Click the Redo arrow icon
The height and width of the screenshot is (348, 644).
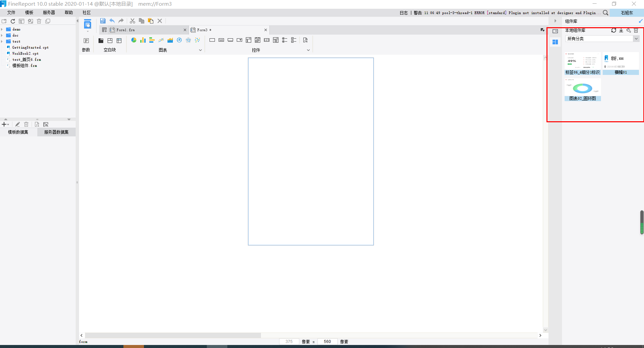[x=121, y=21]
